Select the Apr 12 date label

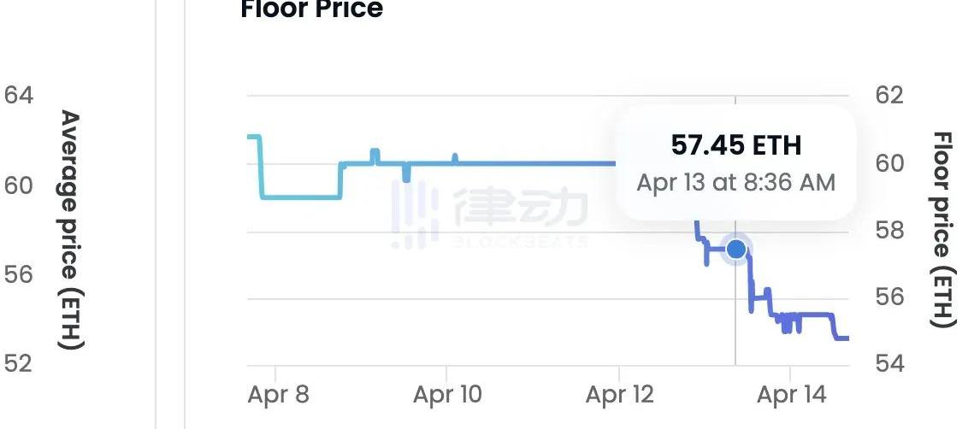(x=620, y=395)
